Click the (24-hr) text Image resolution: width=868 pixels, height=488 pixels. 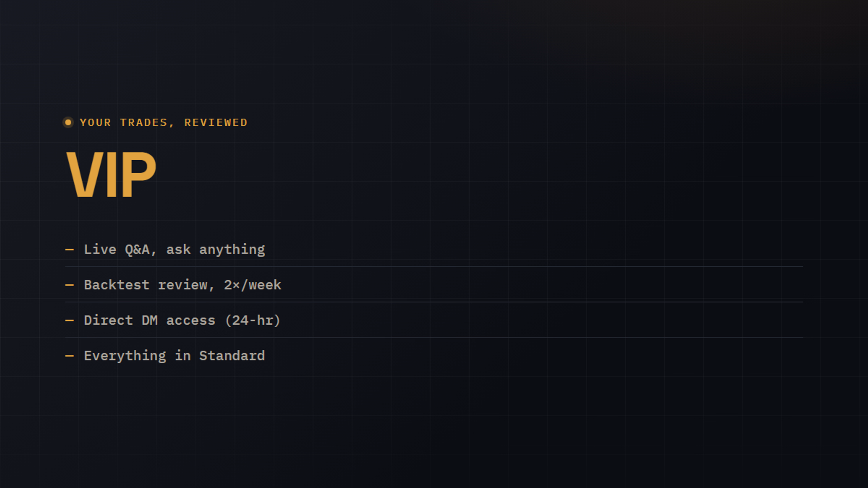point(253,320)
